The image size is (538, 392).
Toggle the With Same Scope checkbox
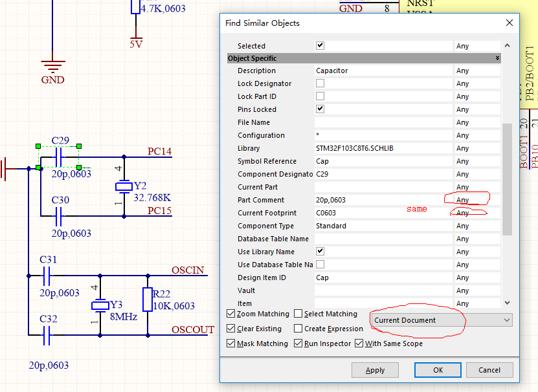359,343
